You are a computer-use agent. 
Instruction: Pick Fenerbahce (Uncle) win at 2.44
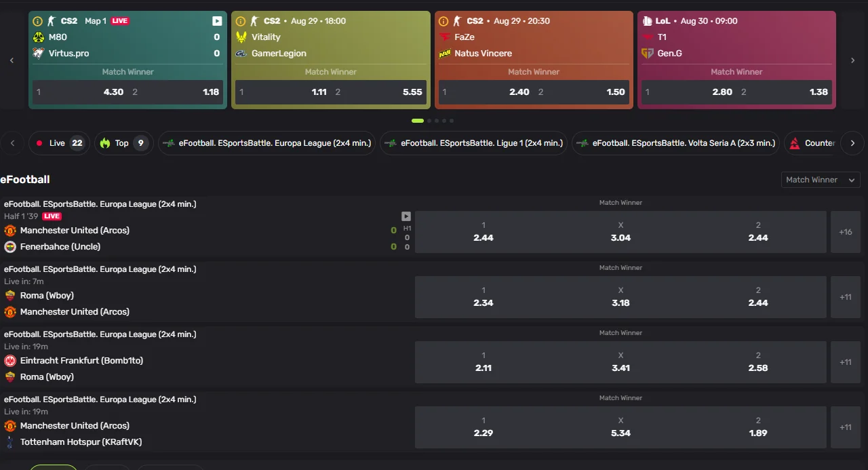758,232
